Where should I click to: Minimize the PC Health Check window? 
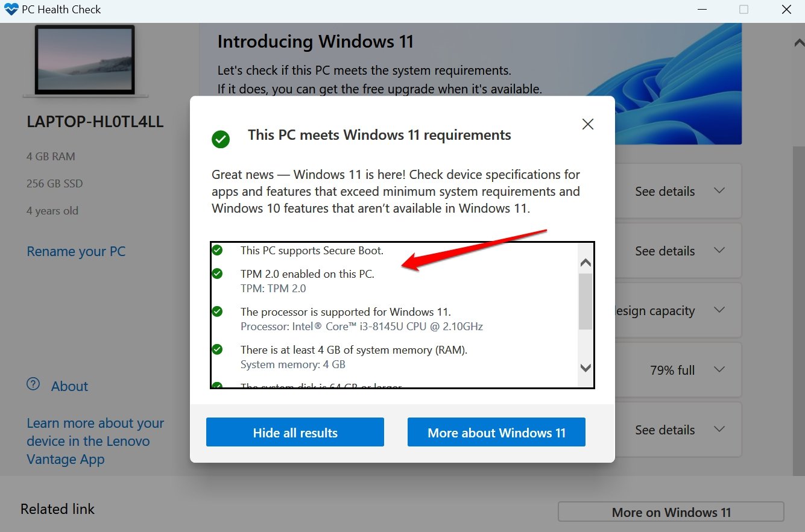(702, 10)
